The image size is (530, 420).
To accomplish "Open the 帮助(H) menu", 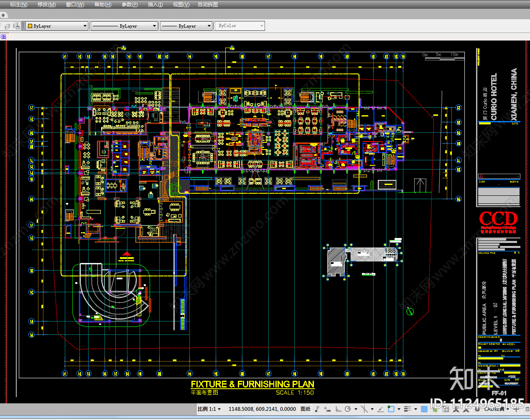I will tap(103, 5).
